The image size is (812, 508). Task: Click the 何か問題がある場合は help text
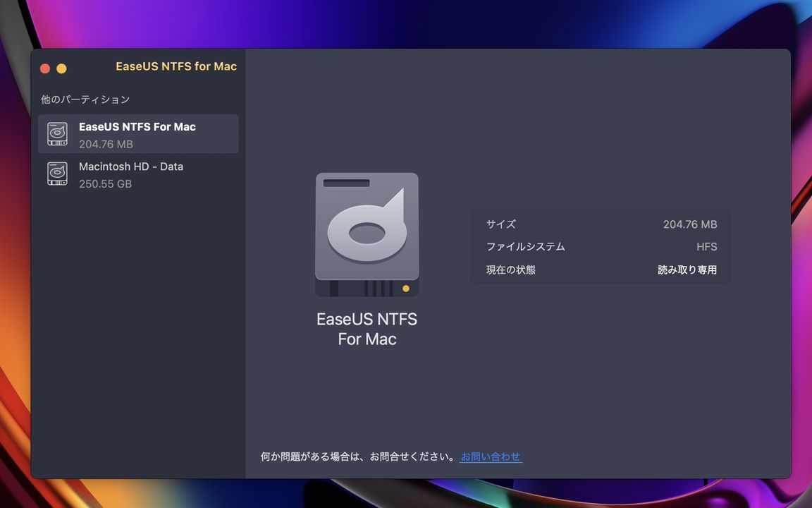coord(358,456)
